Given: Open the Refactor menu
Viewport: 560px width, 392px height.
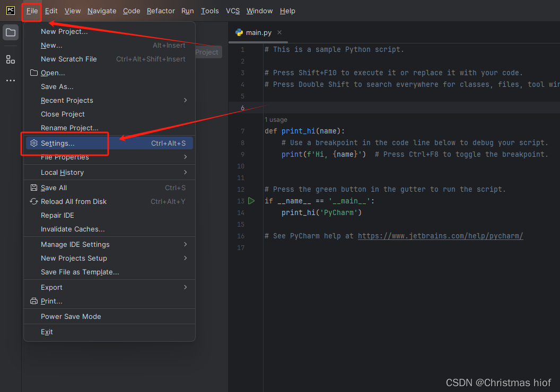Looking at the screenshot, I should (161, 11).
